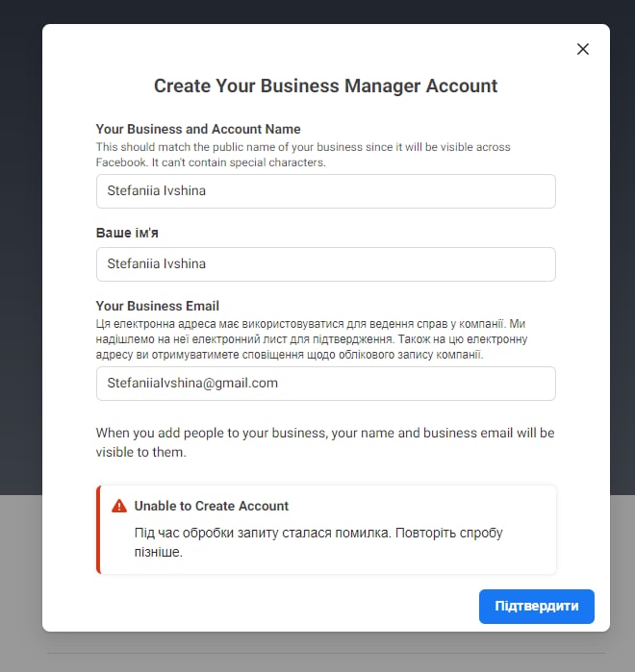Click the 'When you add people to your business' notice
Image resolution: width=635 pixels, height=672 pixels.
[x=325, y=442]
